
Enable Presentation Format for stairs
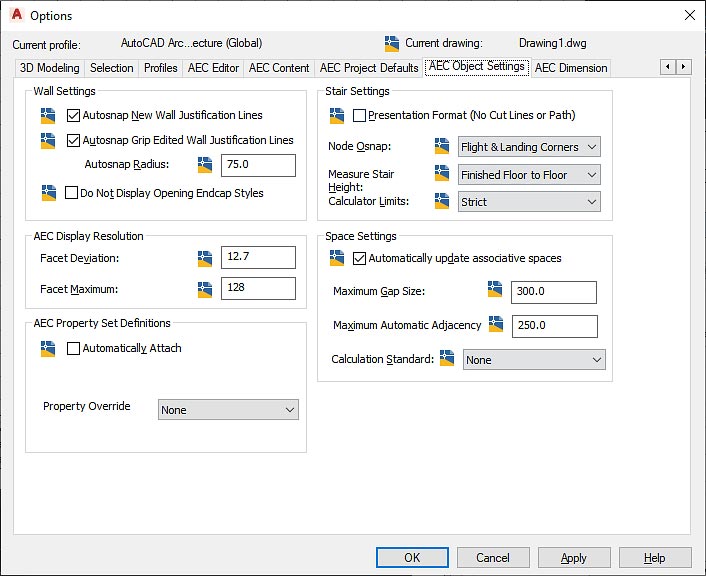359,116
